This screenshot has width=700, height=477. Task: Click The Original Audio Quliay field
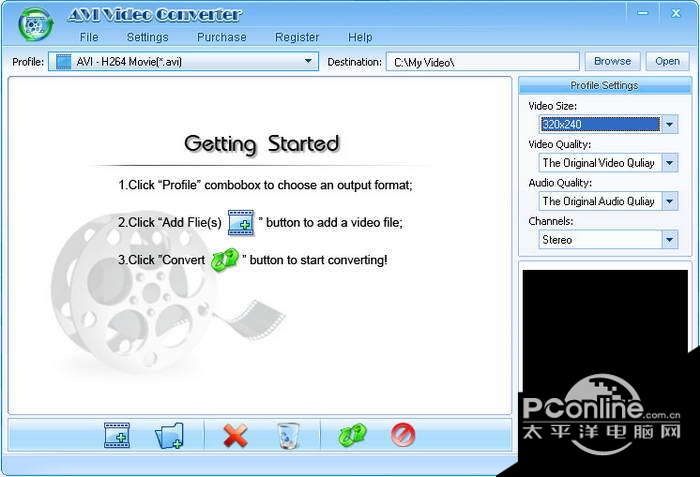click(x=600, y=201)
